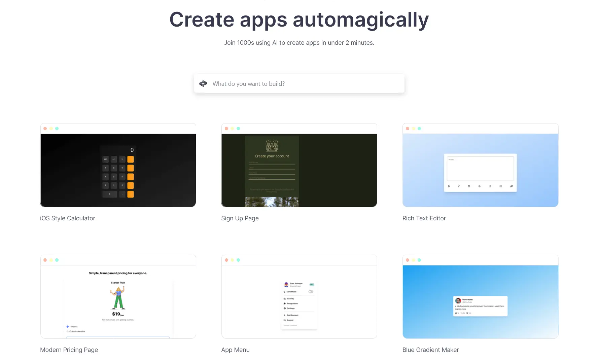
Task: Open the Sign Up Page preview thumbnail
Action: point(299,170)
